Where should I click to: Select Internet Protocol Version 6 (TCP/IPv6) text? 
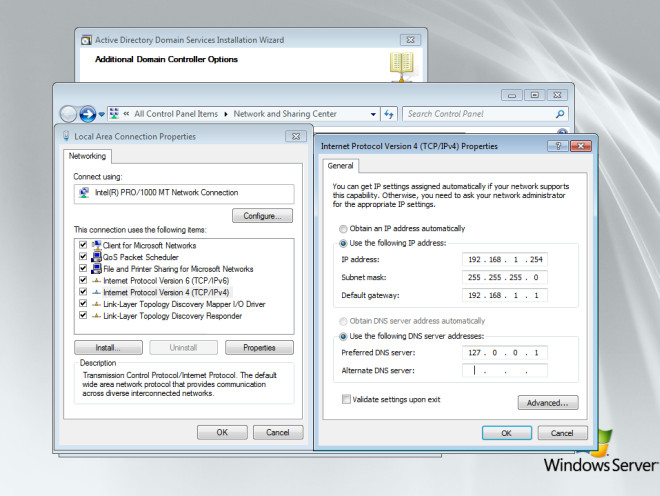pos(166,280)
